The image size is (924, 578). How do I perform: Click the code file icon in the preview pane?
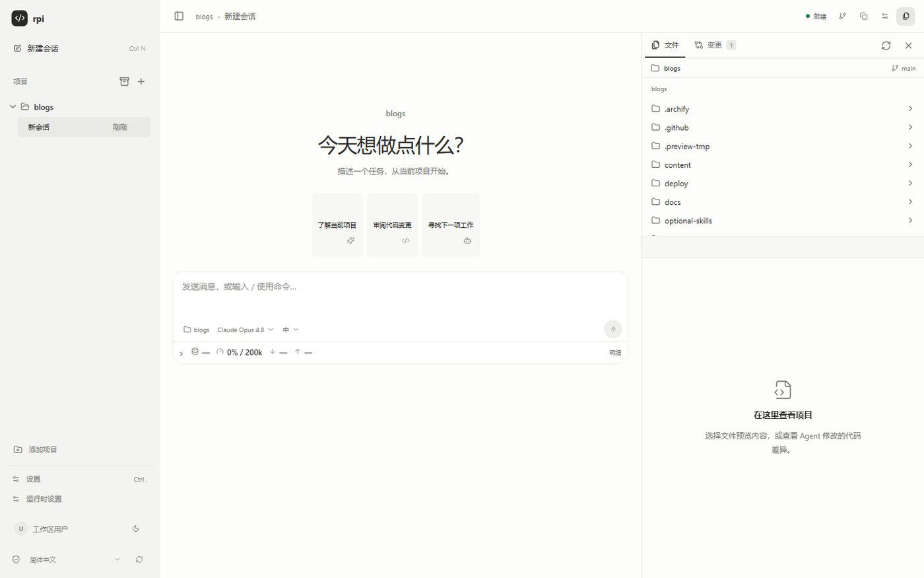(x=783, y=390)
